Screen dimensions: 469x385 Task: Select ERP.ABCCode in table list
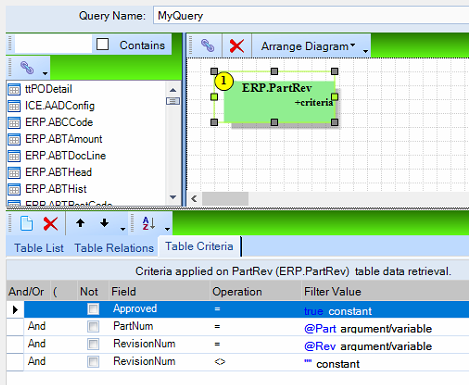tap(59, 122)
